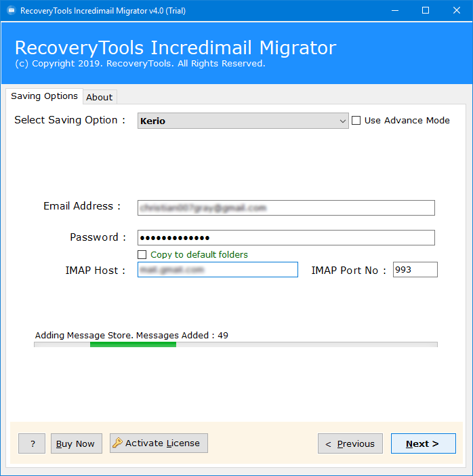Click the RecoveryTools app icon in title bar
Image resolution: width=473 pixels, height=476 pixels.
click(x=12, y=11)
